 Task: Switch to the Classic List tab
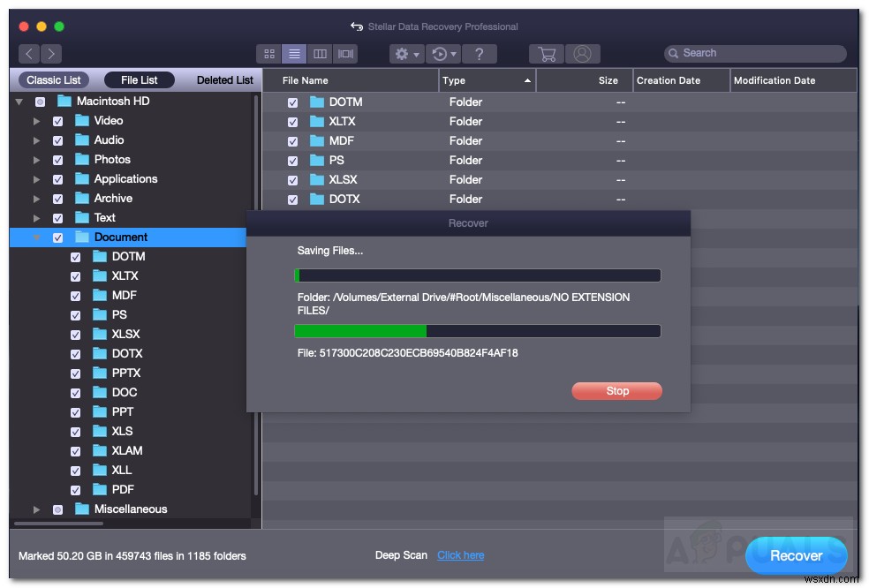(53, 79)
